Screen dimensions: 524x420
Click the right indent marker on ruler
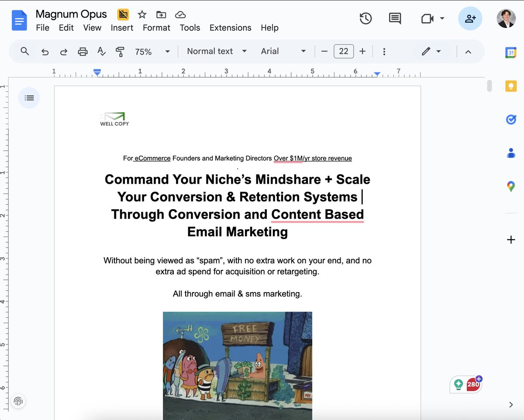(377, 74)
